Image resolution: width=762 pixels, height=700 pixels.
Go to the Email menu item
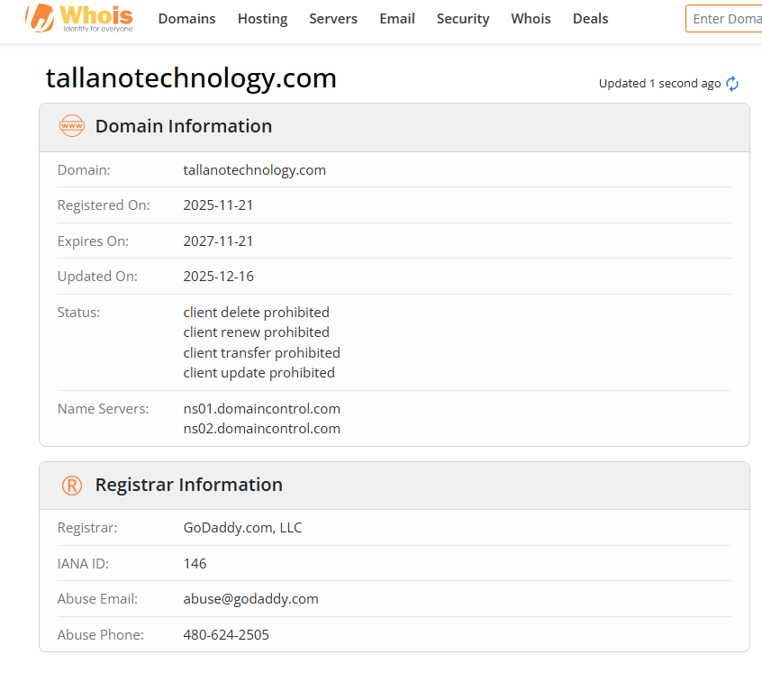[x=396, y=19]
